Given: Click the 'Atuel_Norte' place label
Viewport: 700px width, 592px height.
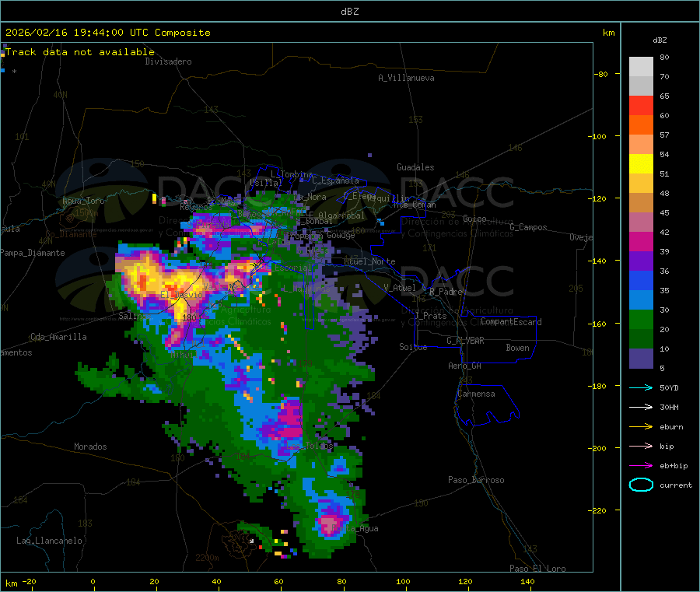Looking at the screenshot, I should tap(369, 261).
